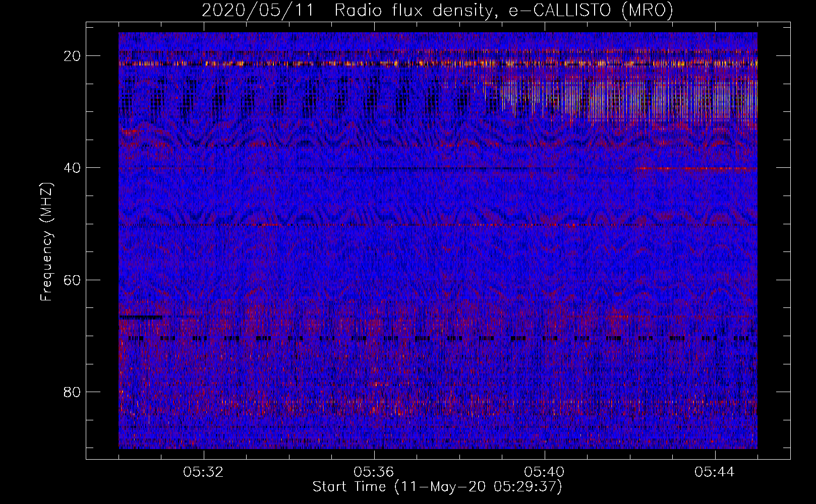
Task: Click the date "2020/05/11" in title
Action: (257, 11)
